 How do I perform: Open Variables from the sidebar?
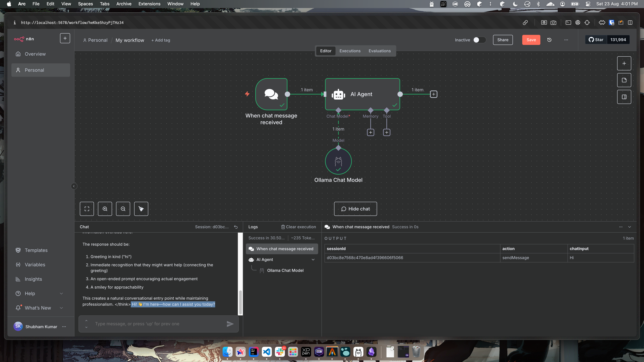(35, 265)
